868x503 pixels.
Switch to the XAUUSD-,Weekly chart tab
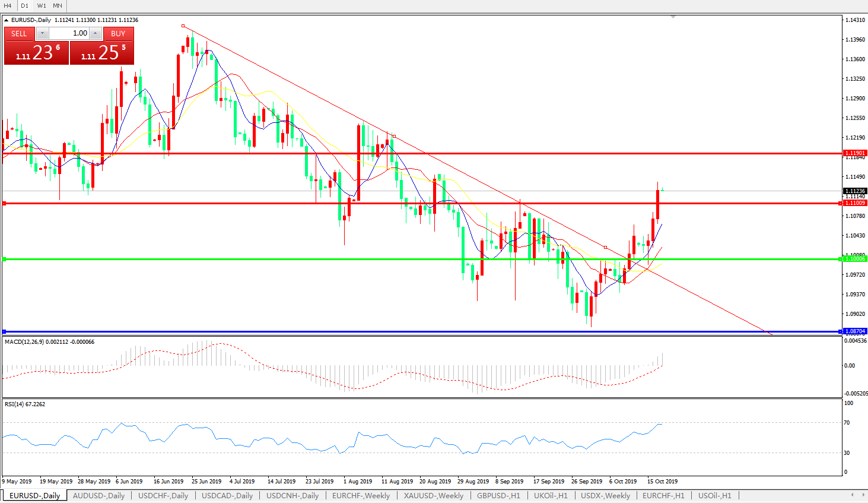tap(433, 495)
